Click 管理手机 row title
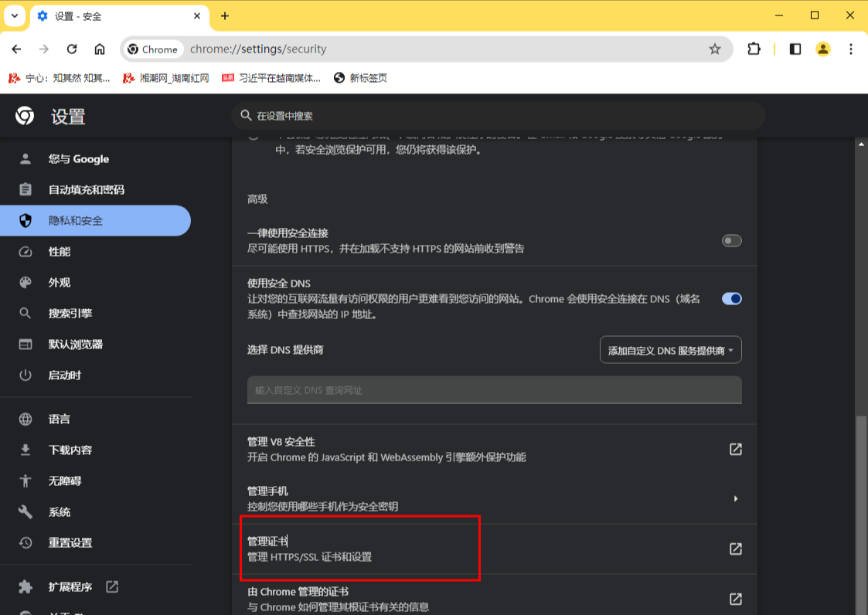This screenshot has width=868, height=615. click(x=267, y=491)
